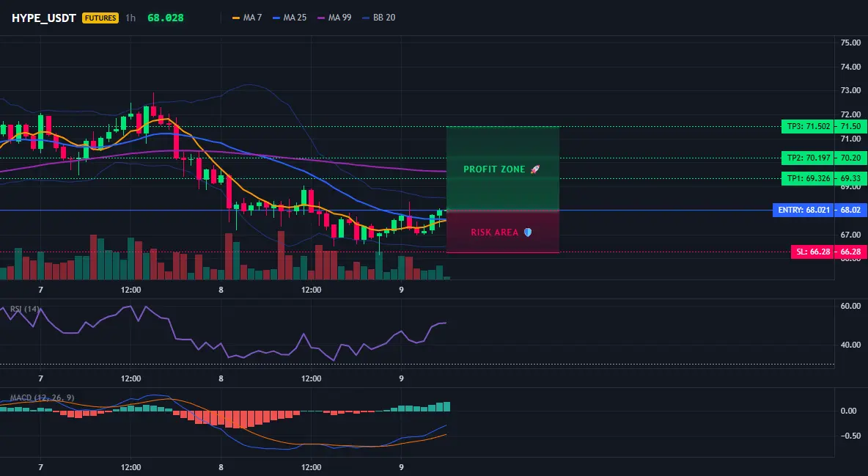Click the HYPE_USDT symbol name
Screen dimensions: 868x476
[x=44, y=18]
